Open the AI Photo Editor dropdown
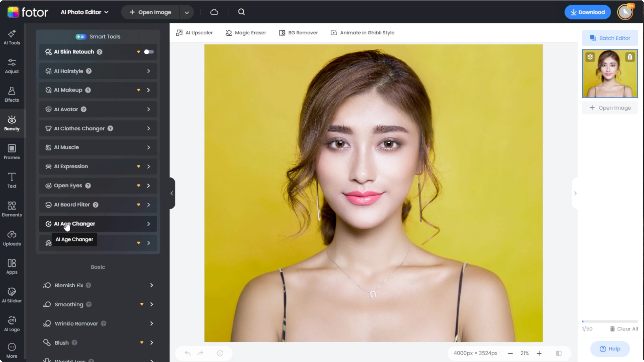 click(85, 12)
